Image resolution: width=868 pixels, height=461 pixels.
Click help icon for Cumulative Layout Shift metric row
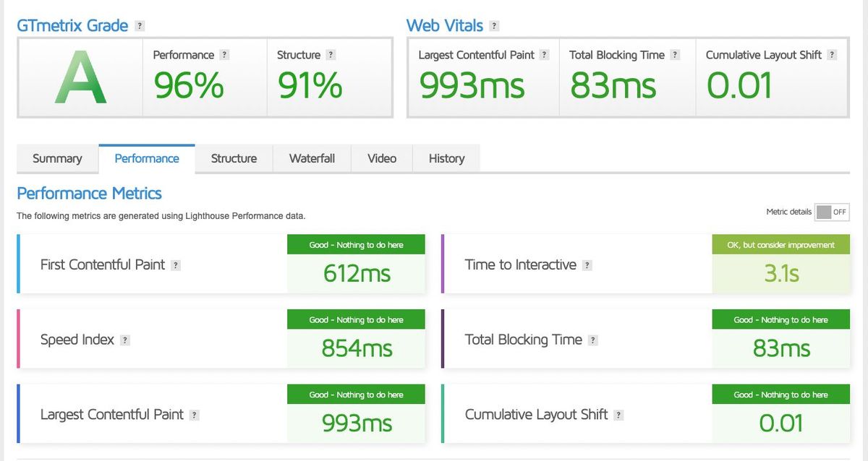pos(618,415)
